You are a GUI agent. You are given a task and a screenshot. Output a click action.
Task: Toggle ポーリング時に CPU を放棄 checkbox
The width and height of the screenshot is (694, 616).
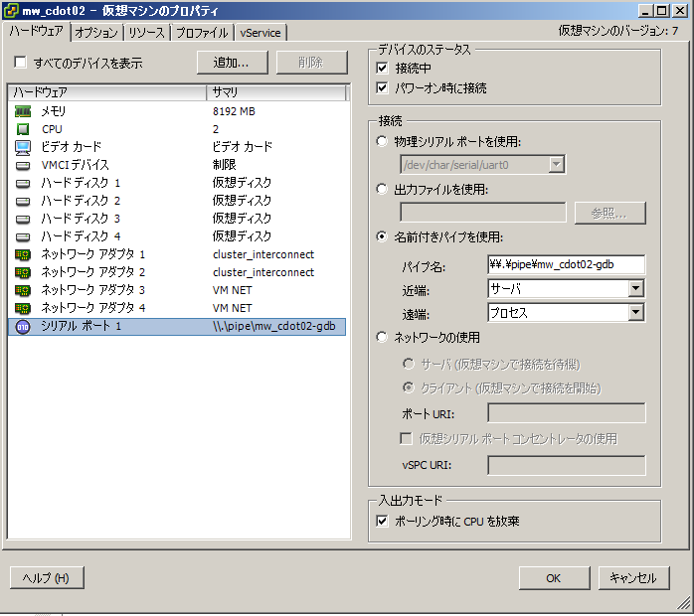point(382,521)
